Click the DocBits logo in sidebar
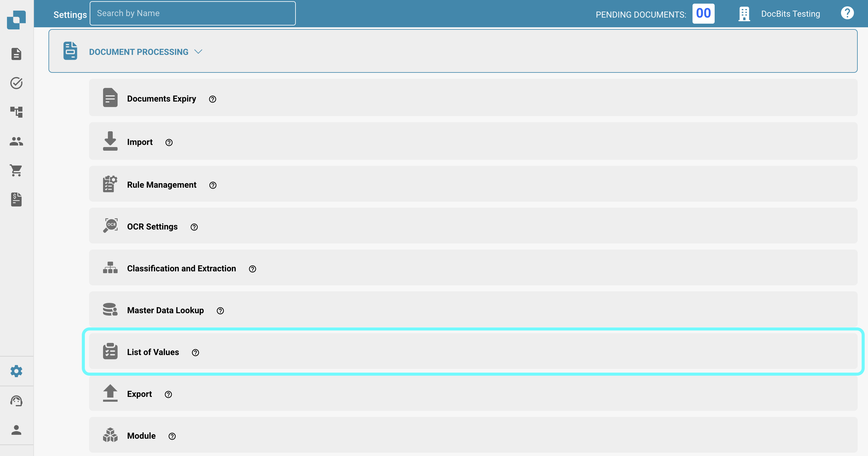Viewport: 868px width, 456px height. tap(16, 19)
